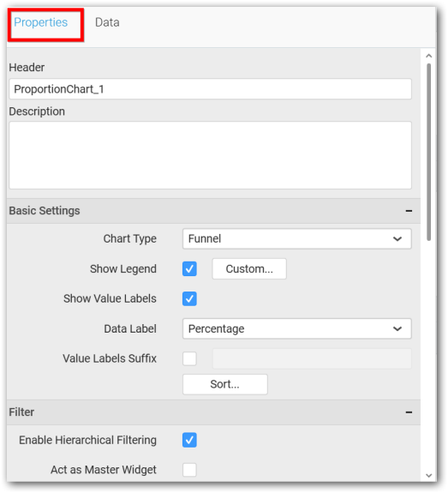Uncheck the Show Legend checkbox
The image size is (448, 493).
(x=189, y=269)
